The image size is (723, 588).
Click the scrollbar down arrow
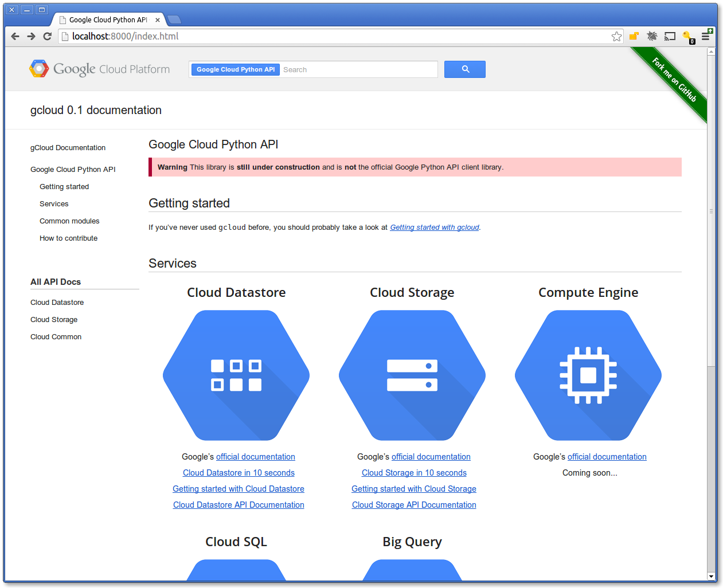[x=711, y=577]
